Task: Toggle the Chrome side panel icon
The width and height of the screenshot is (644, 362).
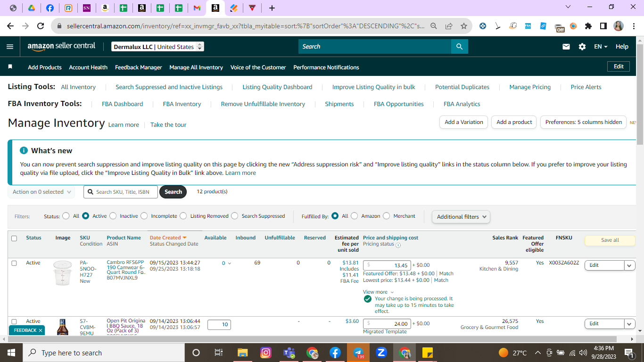Action: coord(603,26)
